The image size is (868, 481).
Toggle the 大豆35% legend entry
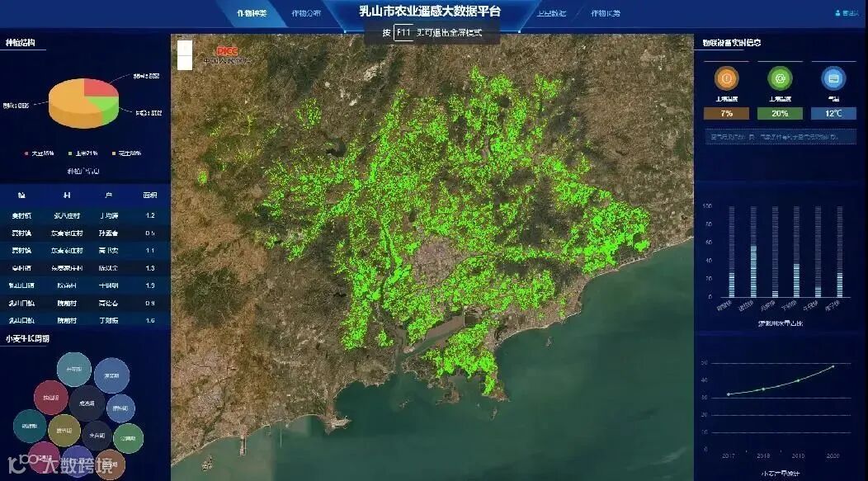(40, 153)
